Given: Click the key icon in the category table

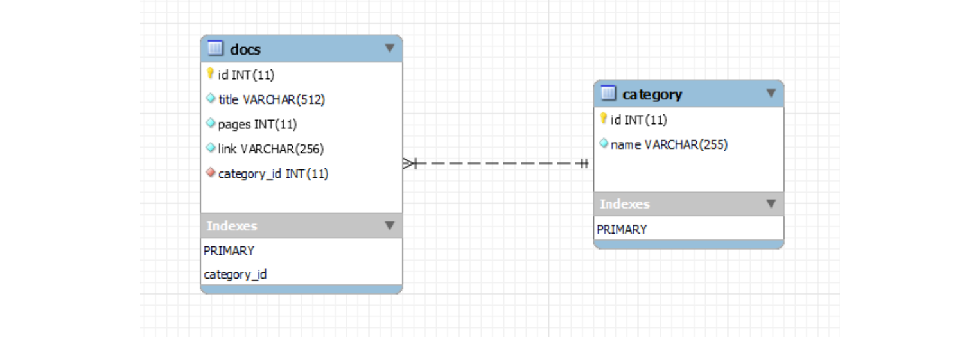Looking at the screenshot, I should tap(603, 119).
